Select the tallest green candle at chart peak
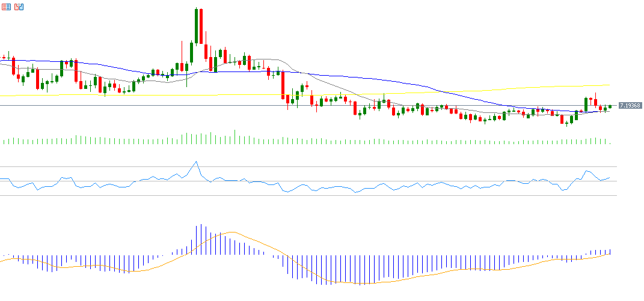The image size is (644, 301). [x=196, y=27]
